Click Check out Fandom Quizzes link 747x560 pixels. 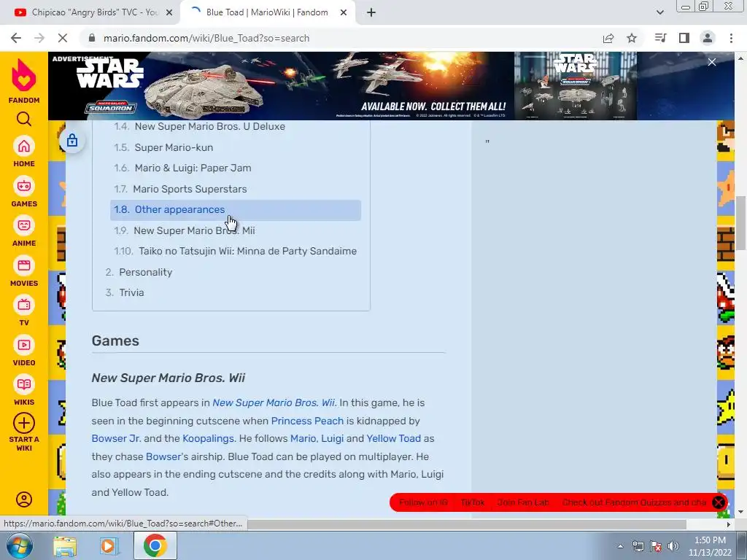(x=634, y=502)
